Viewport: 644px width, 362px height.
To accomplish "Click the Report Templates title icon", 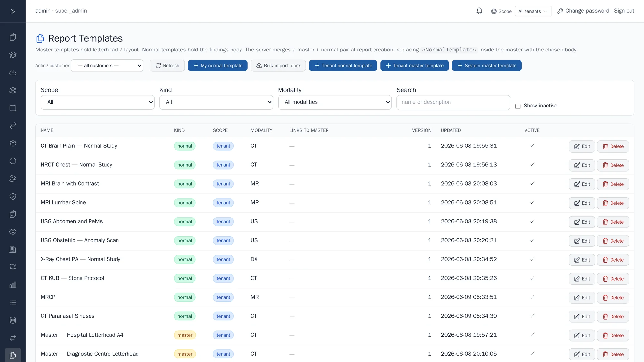I will pos(40,39).
